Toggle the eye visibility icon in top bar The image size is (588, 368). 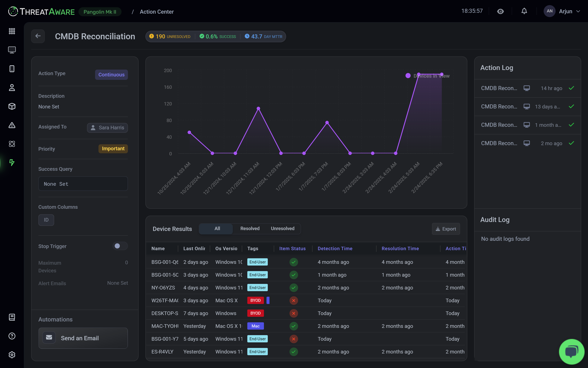(x=501, y=11)
